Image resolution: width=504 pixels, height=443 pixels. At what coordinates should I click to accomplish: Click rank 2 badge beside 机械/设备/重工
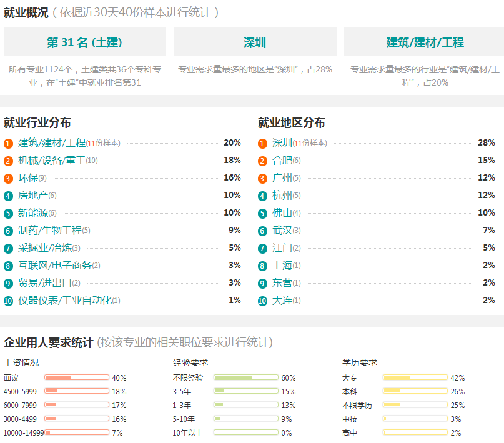click(8, 161)
